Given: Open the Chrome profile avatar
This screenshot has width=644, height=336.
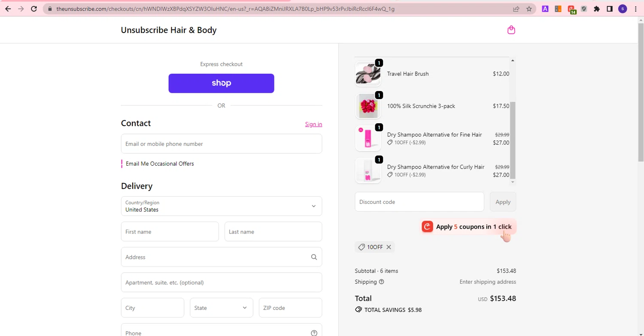Looking at the screenshot, I should click(623, 9).
